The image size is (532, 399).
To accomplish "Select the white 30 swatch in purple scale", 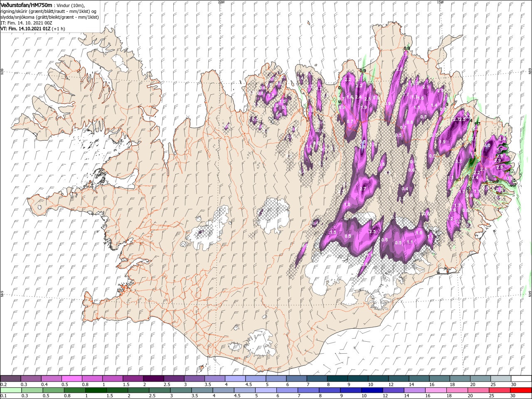I will tap(521, 379).
